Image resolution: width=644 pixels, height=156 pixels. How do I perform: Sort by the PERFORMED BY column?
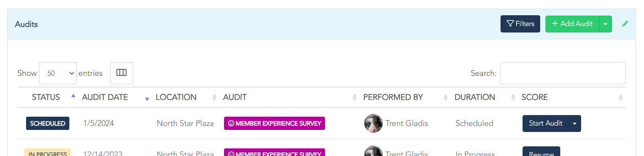(x=393, y=97)
